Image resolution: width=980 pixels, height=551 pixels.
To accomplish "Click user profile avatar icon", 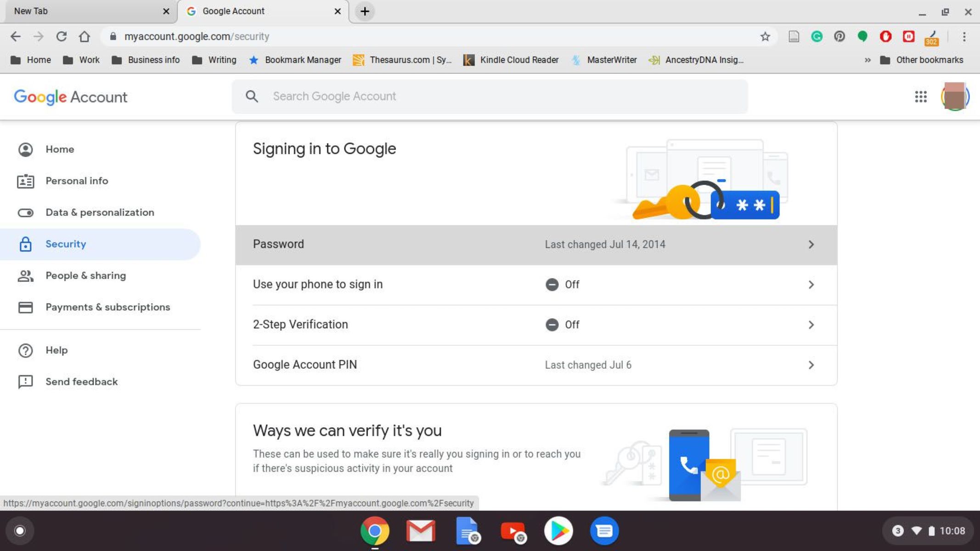I will (954, 96).
